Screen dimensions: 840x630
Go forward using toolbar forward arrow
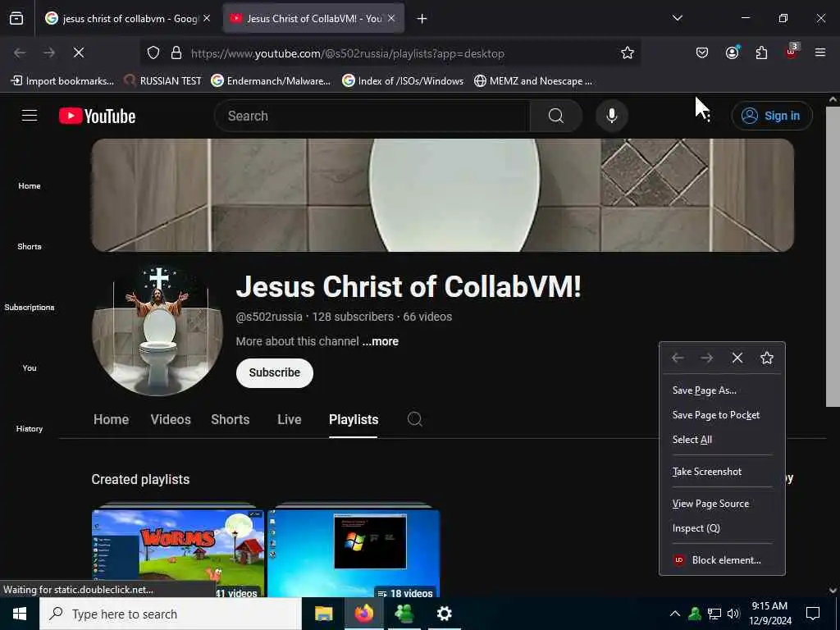(49, 53)
